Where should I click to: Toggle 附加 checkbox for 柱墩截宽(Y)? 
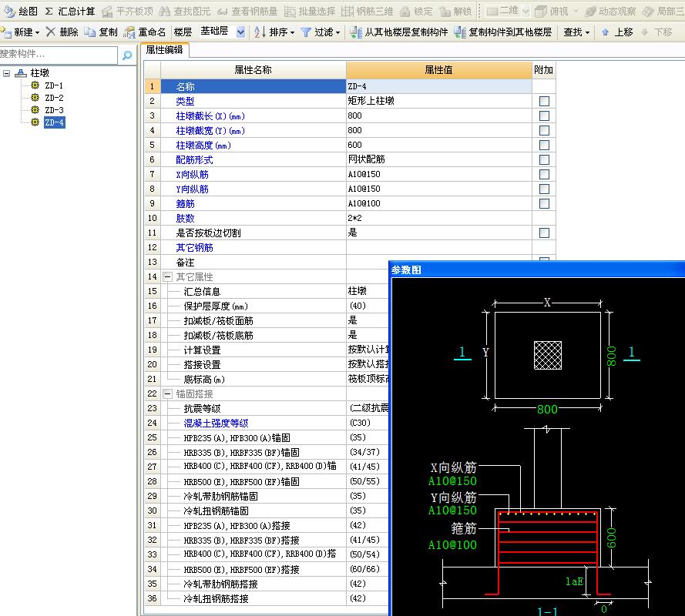coord(544,131)
